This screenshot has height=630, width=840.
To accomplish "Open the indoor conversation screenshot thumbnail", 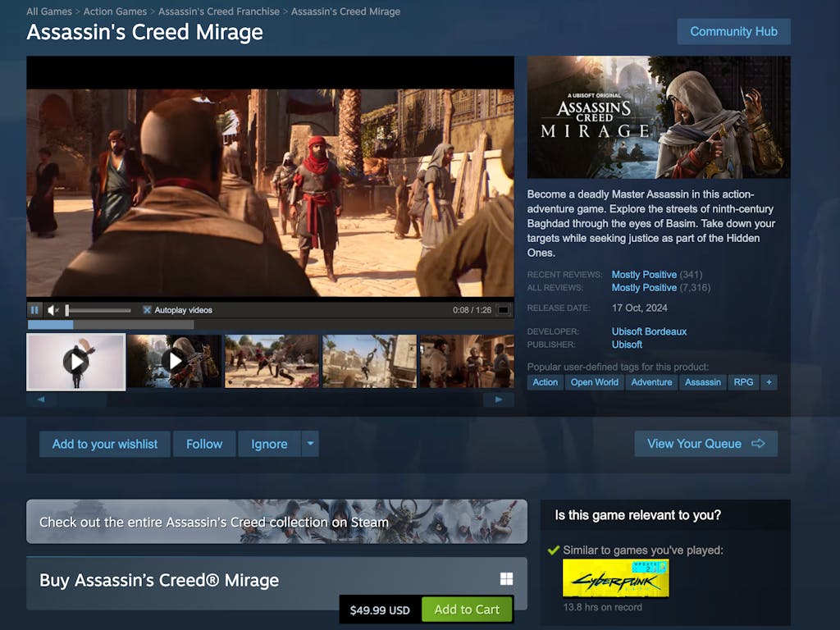I will click(467, 362).
